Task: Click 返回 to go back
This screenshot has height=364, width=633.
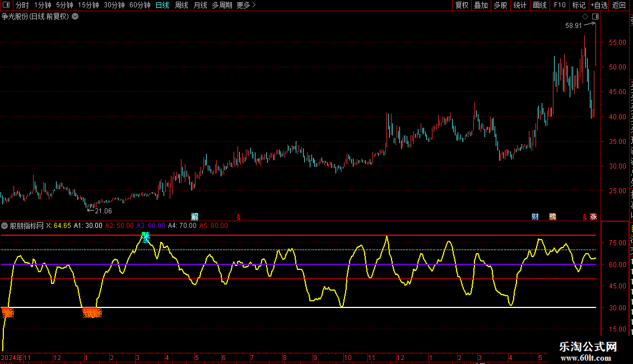Action: [619, 5]
